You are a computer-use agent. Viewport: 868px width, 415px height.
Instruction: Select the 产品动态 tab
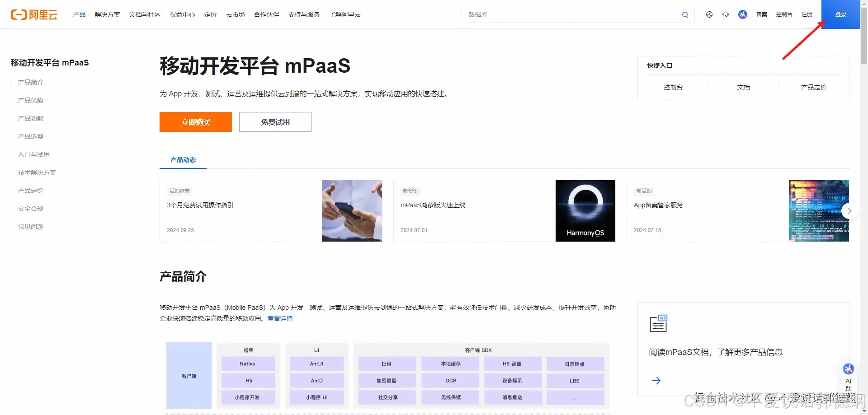pyautogui.click(x=183, y=160)
